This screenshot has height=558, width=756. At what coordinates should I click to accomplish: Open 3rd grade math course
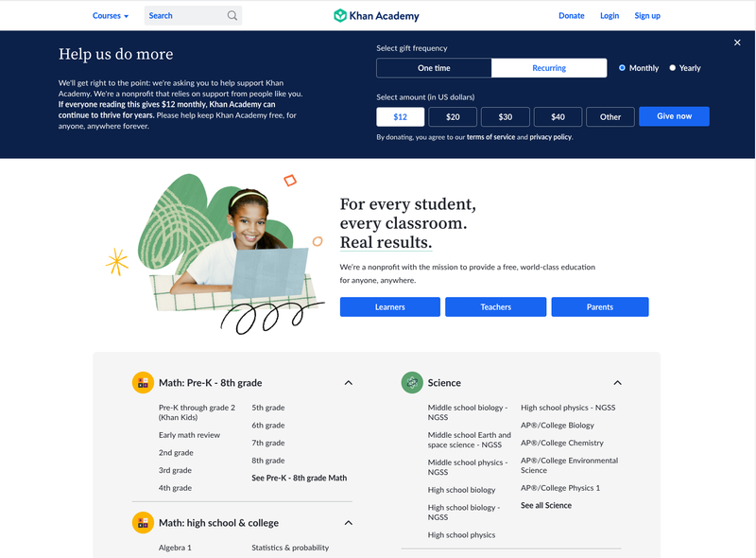(x=175, y=470)
